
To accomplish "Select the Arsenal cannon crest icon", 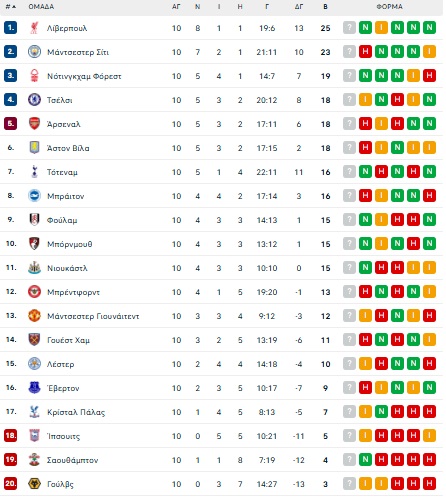I will [34, 124].
